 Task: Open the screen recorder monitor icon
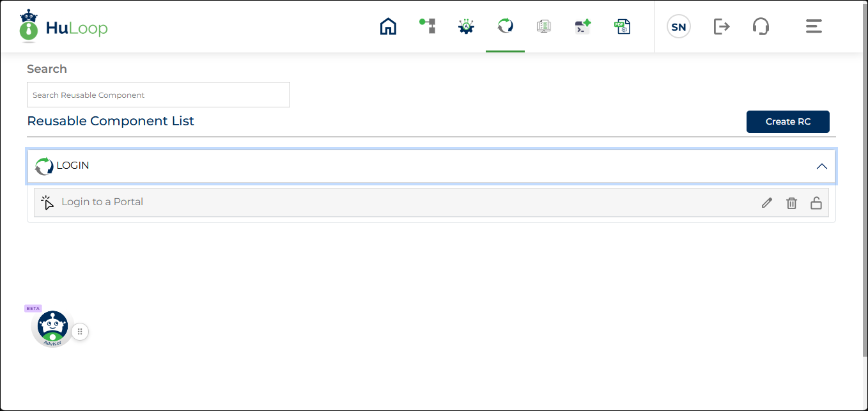(x=544, y=26)
